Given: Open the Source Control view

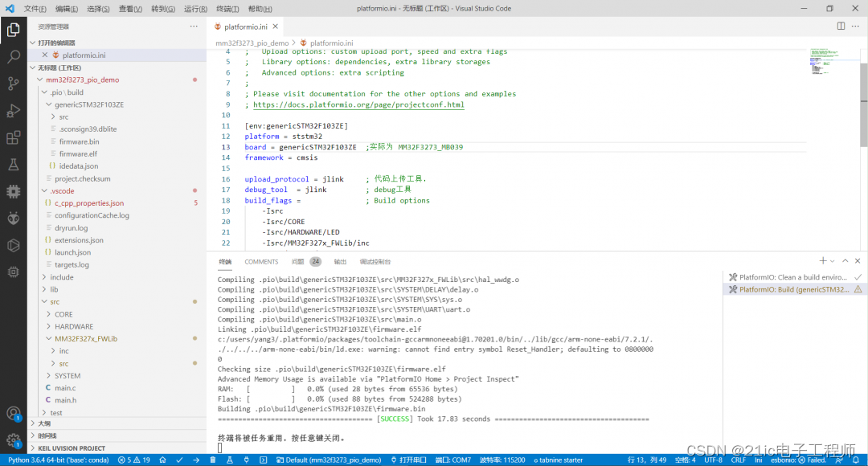Looking at the screenshot, I should coord(14,84).
